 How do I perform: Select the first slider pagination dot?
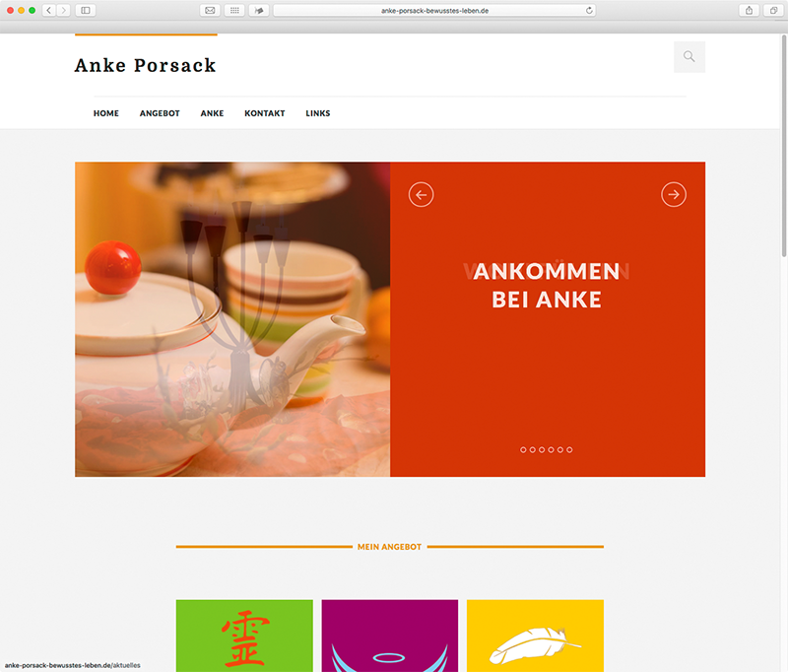(x=523, y=450)
